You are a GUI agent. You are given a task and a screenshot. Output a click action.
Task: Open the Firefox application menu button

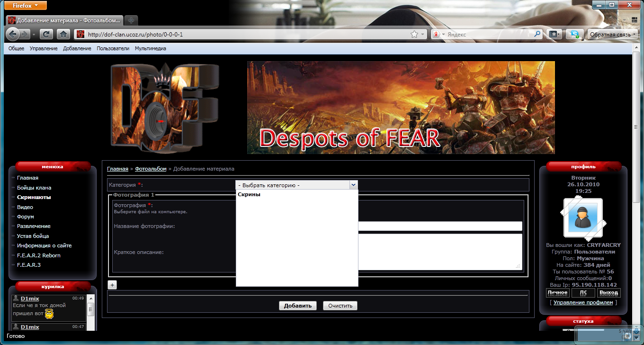[26, 5]
